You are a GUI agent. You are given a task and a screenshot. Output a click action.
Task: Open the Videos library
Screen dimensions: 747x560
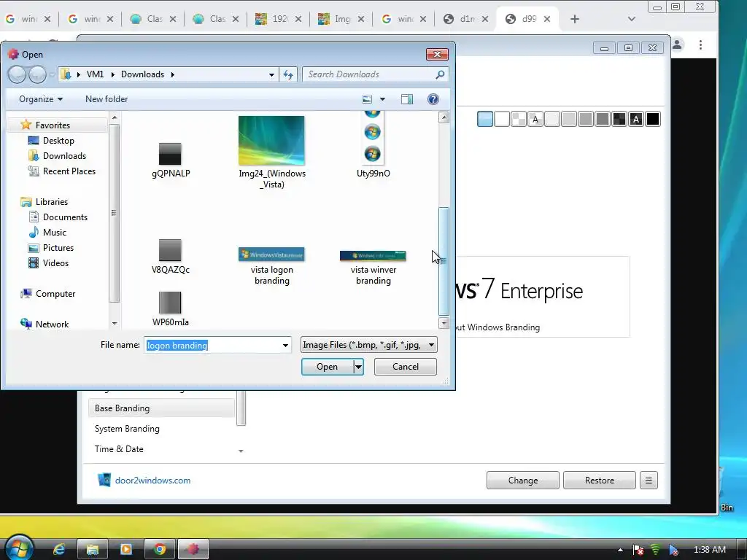point(55,262)
